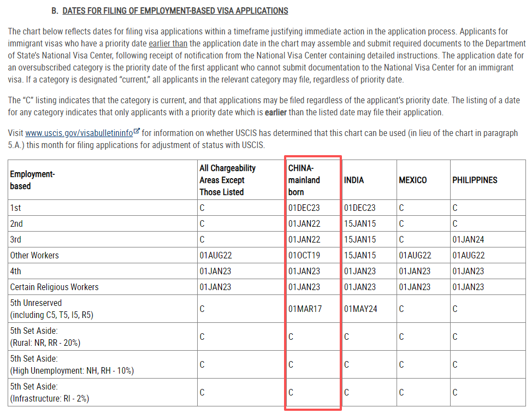Click the Certain Religious Workers row label
This screenshot has height=413, width=532.
54,287
